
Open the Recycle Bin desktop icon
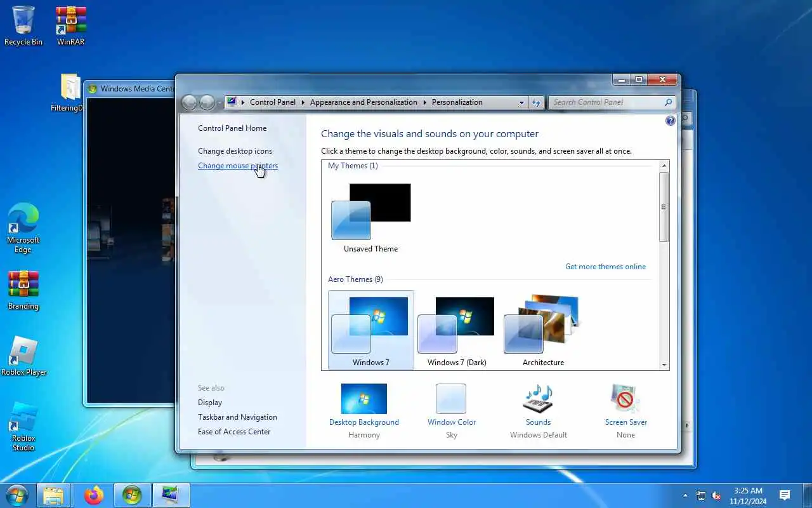23,25
